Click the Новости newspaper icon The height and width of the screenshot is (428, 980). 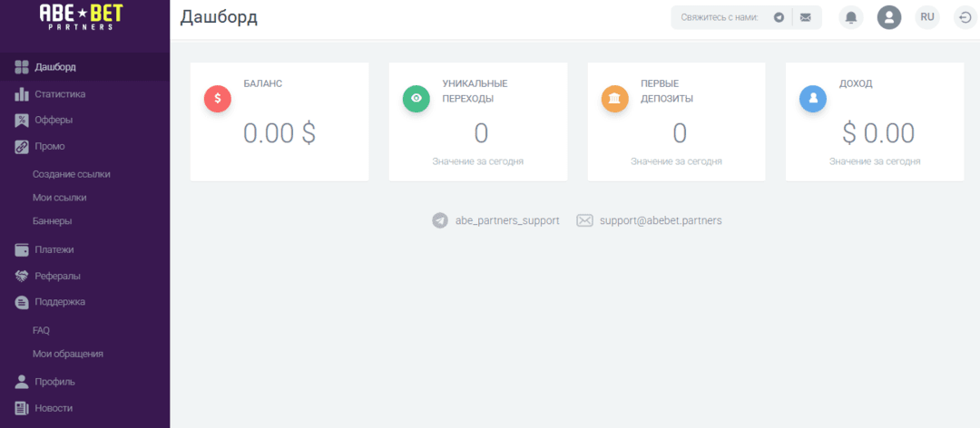(22, 409)
